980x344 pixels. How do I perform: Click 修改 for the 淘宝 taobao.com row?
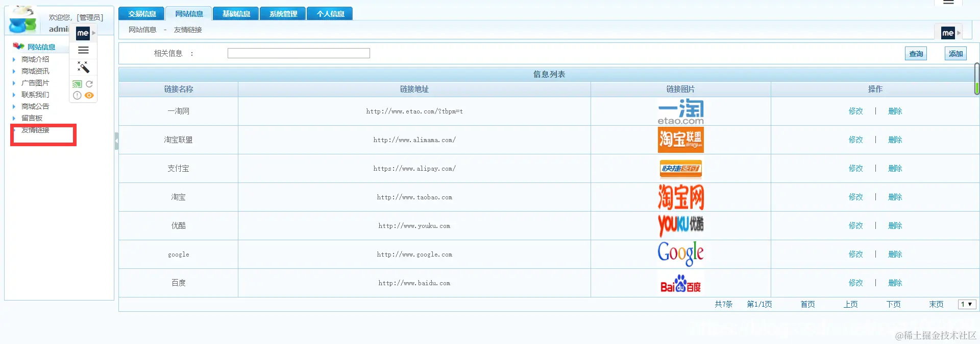pyautogui.click(x=856, y=197)
